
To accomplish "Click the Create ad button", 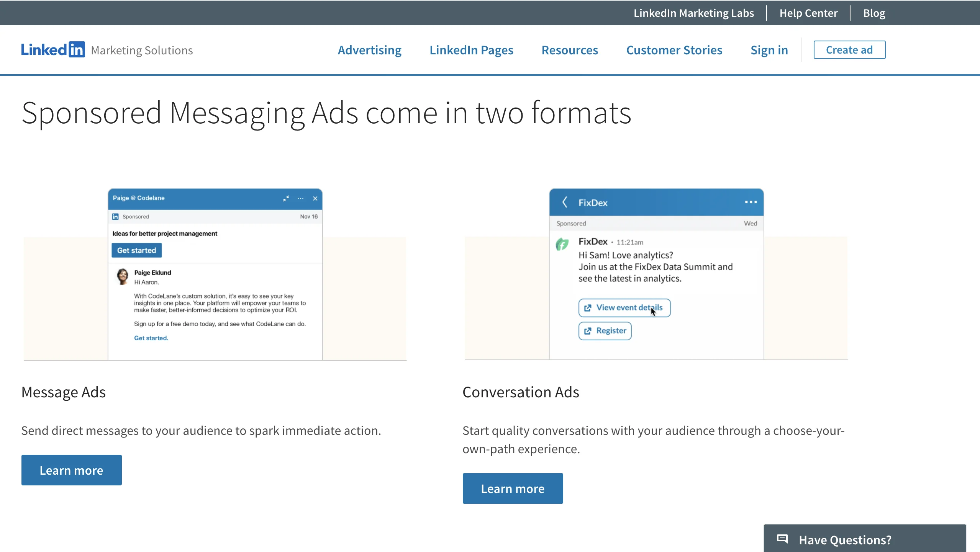I will coord(849,49).
